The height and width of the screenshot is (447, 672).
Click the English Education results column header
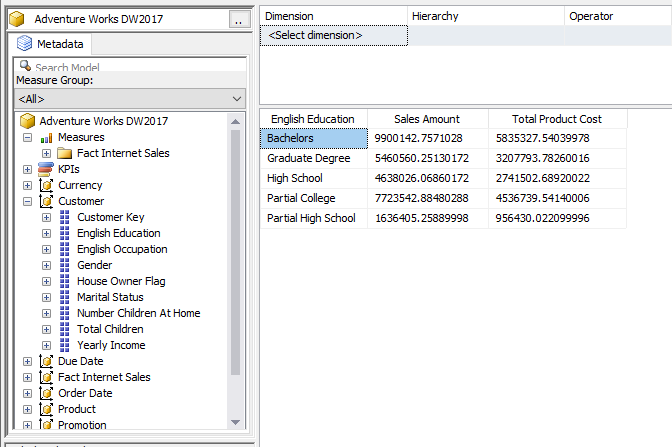pyautogui.click(x=314, y=119)
